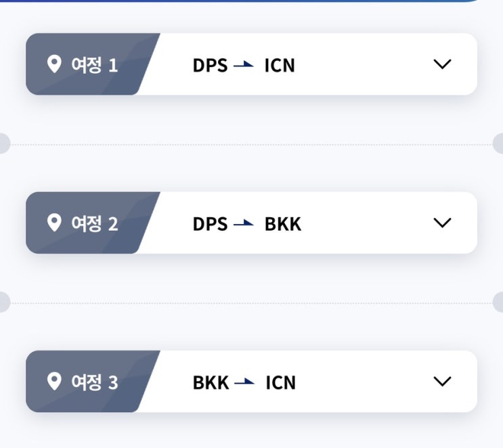Select the 여정 3 label tab
503x448 pixels.
pos(93,381)
